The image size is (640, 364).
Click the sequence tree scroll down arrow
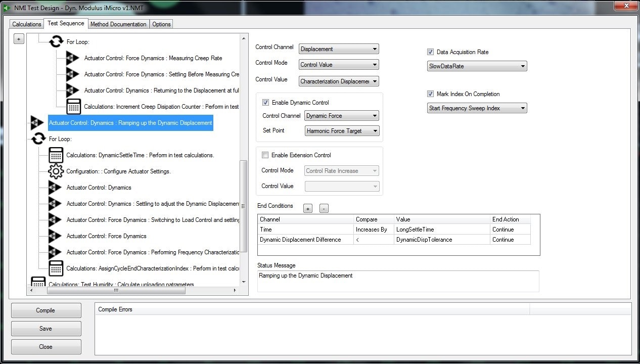coord(244,282)
